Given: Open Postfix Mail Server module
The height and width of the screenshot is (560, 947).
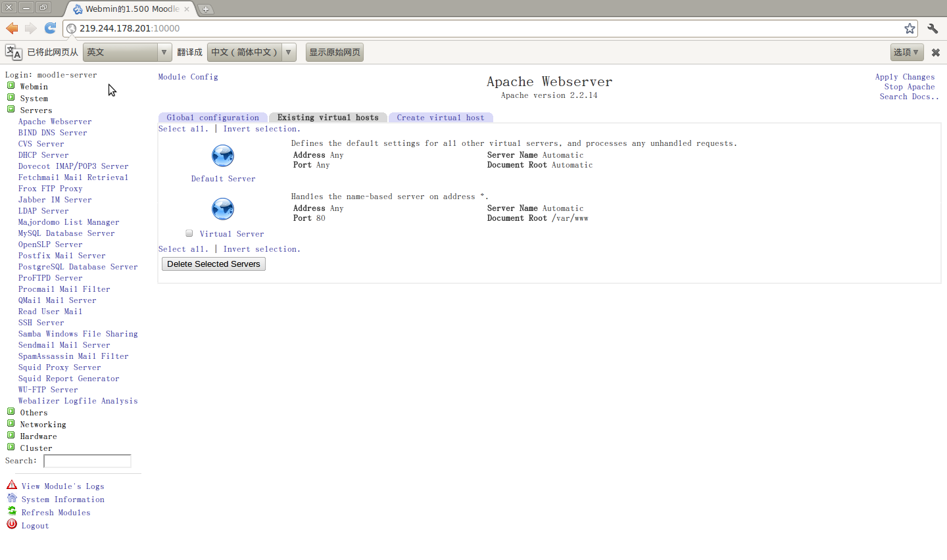Looking at the screenshot, I should click(62, 256).
